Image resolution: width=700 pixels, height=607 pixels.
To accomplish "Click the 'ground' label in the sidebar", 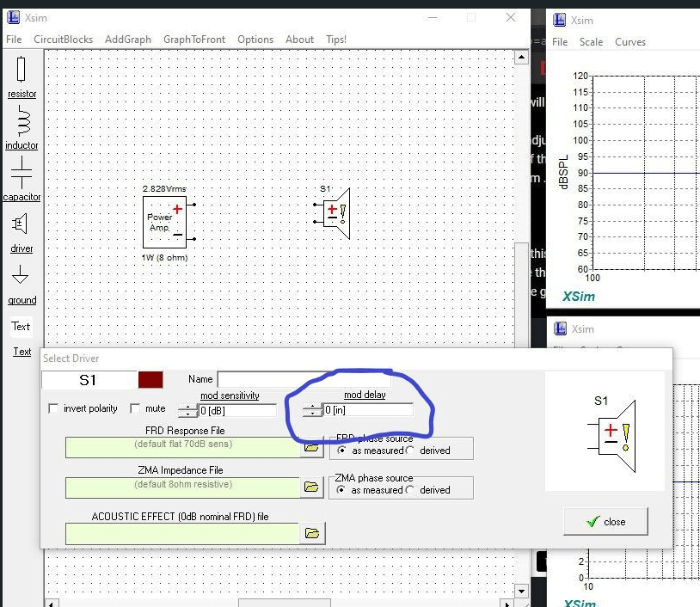I will click(x=21, y=300).
